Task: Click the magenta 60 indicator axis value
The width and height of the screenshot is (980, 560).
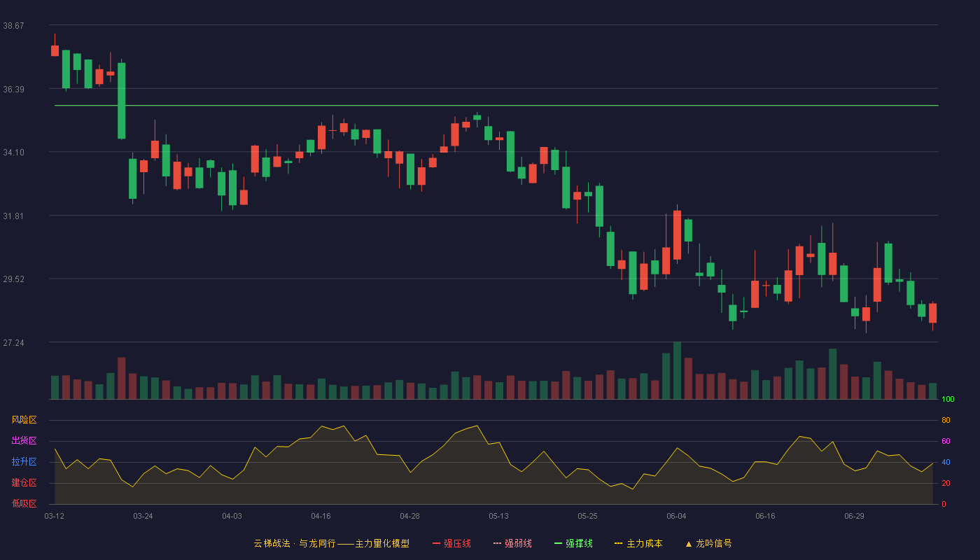Action: (x=946, y=441)
